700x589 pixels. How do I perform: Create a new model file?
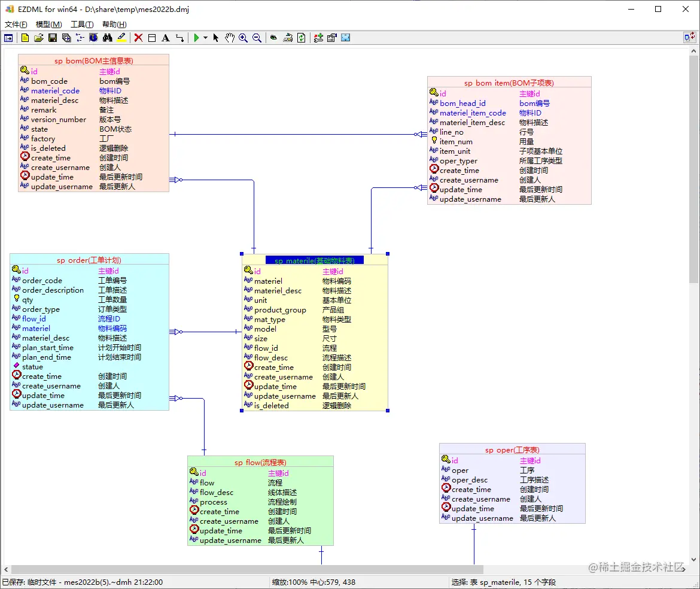pyautogui.click(x=25, y=38)
